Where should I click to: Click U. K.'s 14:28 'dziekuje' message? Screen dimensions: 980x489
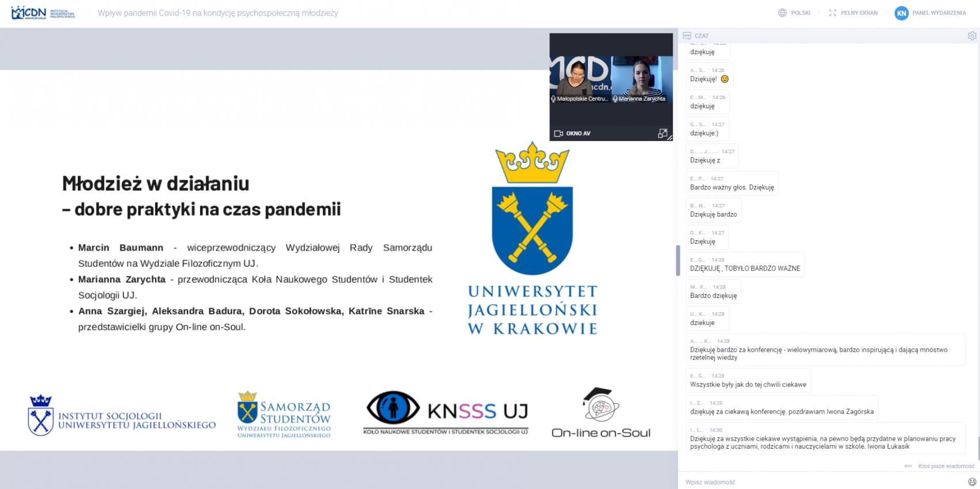tap(707, 319)
